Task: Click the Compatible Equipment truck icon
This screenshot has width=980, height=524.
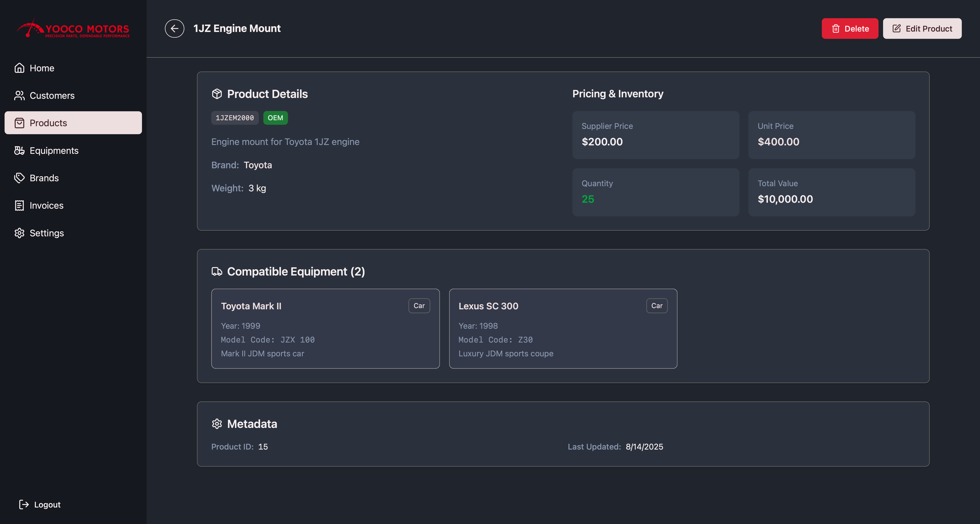Action: tap(217, 271)
